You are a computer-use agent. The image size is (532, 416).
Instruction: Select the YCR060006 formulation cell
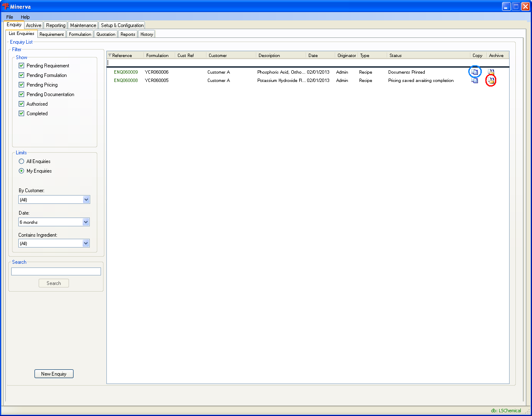[157, 72]
